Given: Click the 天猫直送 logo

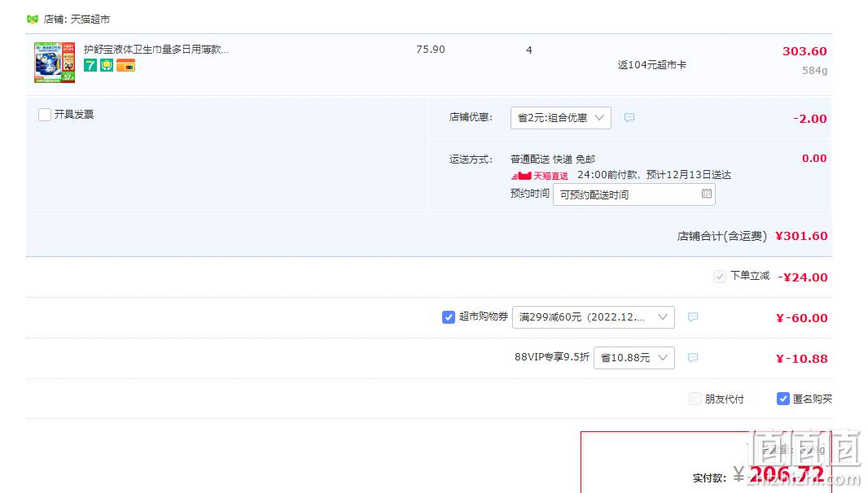Looking at the screenshot, I should tap(540, 176).
